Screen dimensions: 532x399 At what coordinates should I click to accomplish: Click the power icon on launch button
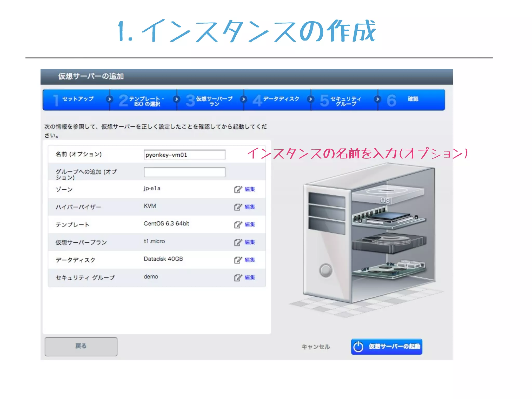coord(358,347)
